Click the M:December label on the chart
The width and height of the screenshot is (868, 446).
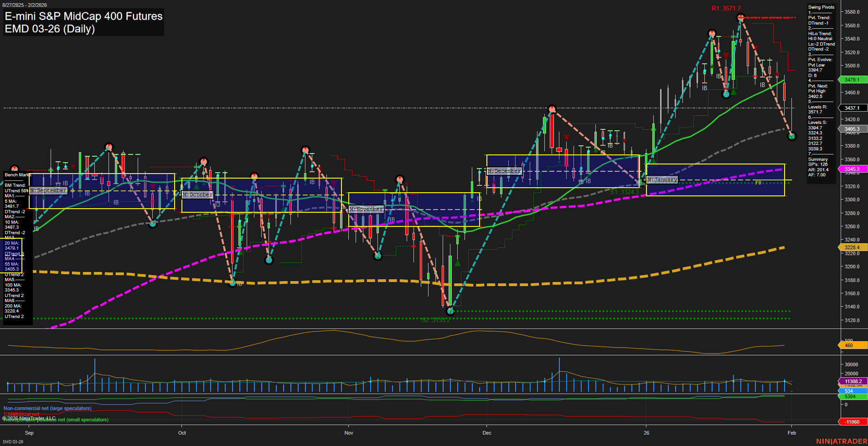tap(504, 171)
